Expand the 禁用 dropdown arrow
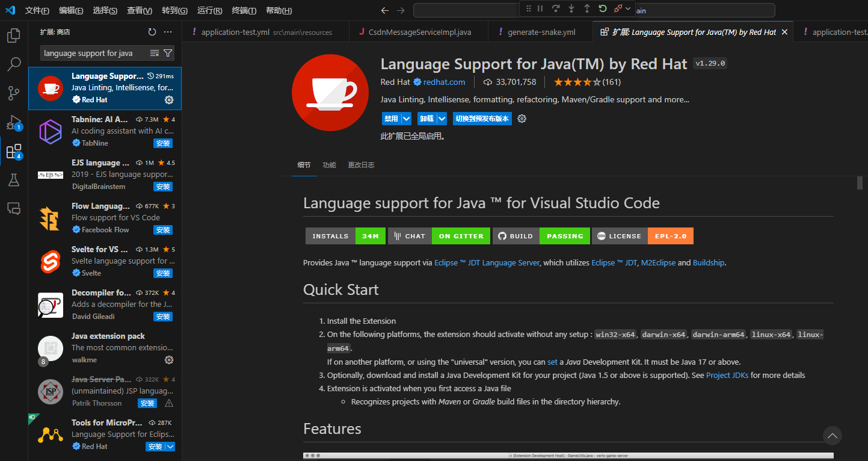 pyautogui.click(x=407, y=119)
